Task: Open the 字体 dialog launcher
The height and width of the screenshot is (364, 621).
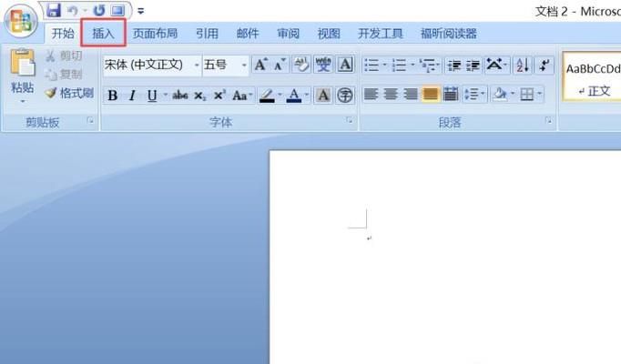Action: pyautogui.click(x=350, y=120)
